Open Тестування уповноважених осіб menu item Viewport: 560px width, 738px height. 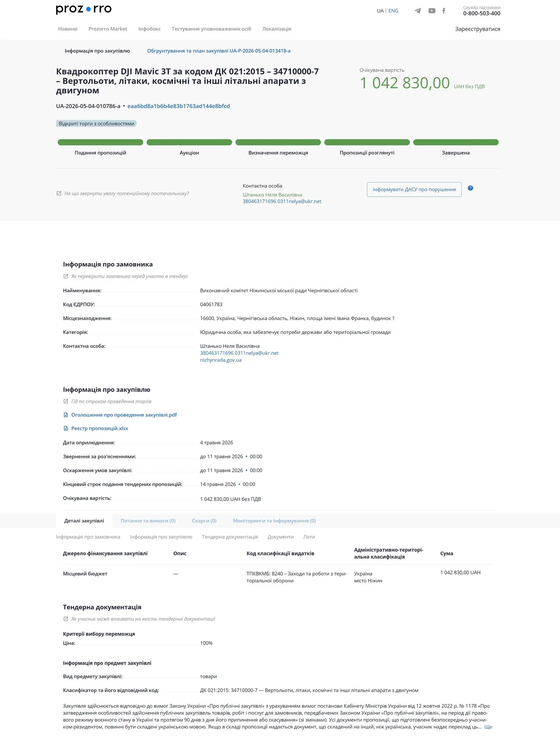tap(211, 29)
